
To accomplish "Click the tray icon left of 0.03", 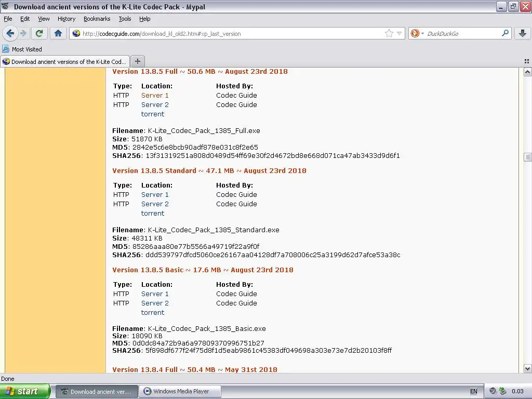I will point(503,391).
